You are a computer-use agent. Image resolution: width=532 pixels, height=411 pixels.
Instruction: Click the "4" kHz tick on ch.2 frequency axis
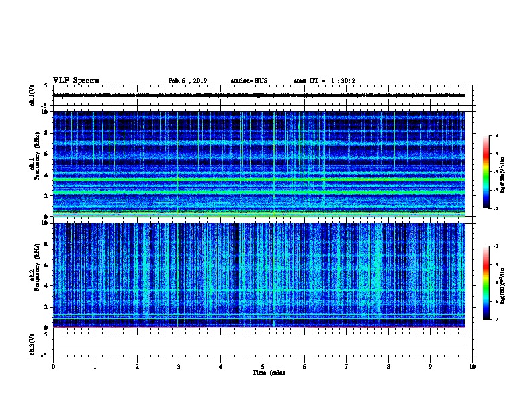46,286
